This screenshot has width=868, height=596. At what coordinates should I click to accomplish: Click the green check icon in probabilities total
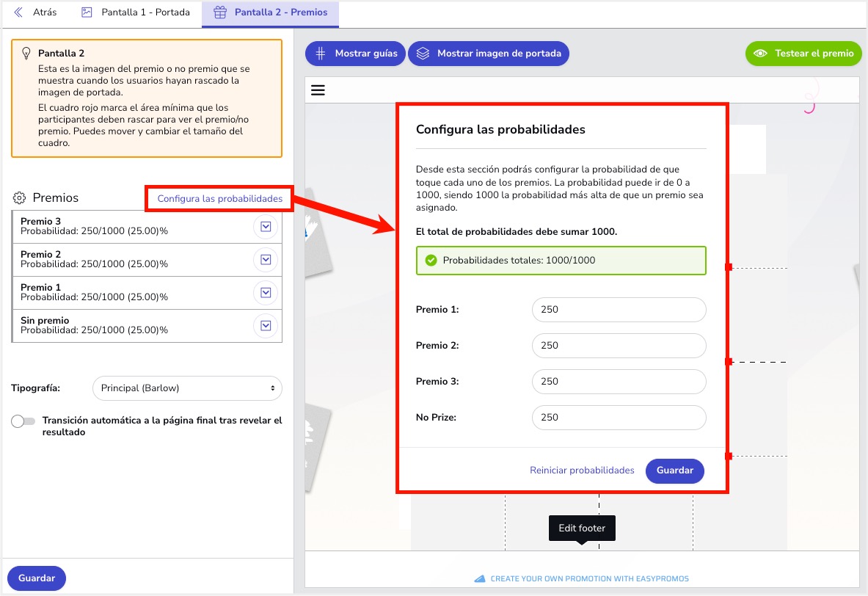click(x=431, y=260)
